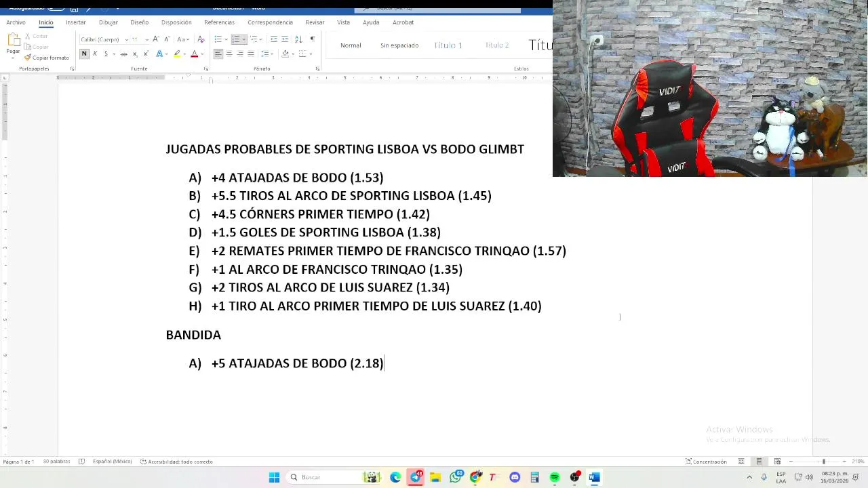Open File Explorer from the taskbar
The height and width of the screenshot is (488, 868).
[435, 477]
